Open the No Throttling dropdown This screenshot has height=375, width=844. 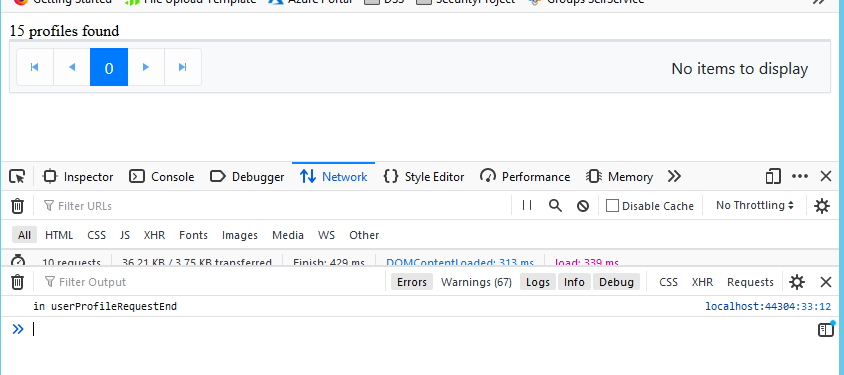tap(755, 206)
